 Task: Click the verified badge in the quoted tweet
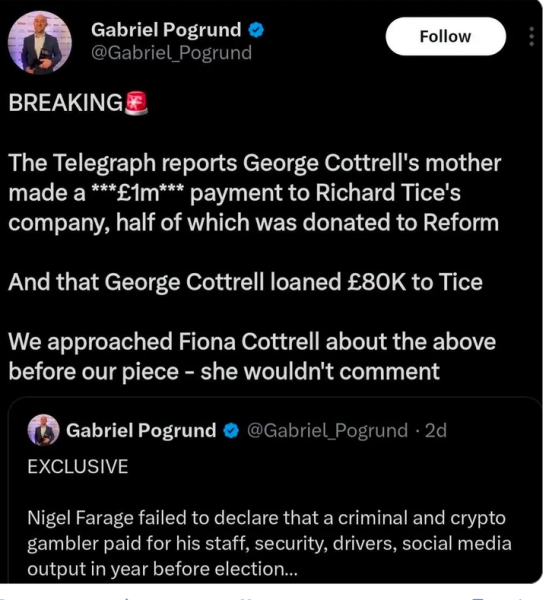point(231,431)
